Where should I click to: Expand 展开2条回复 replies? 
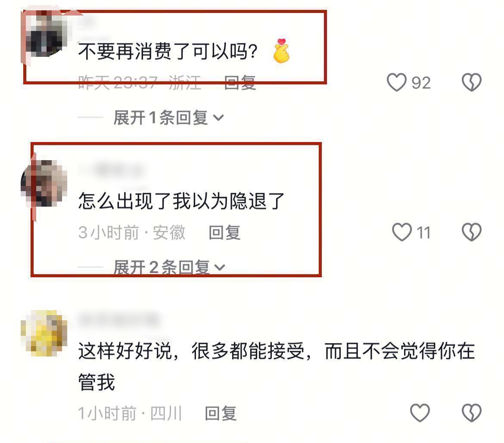(x=169, y=267)
